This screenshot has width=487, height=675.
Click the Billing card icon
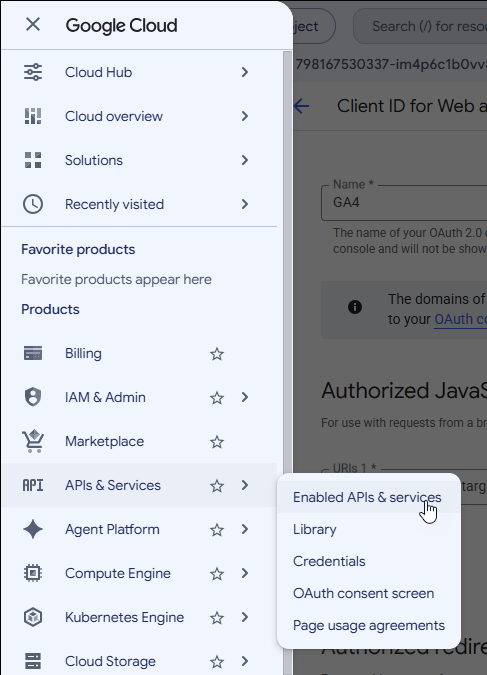click(x=33, y=353)
